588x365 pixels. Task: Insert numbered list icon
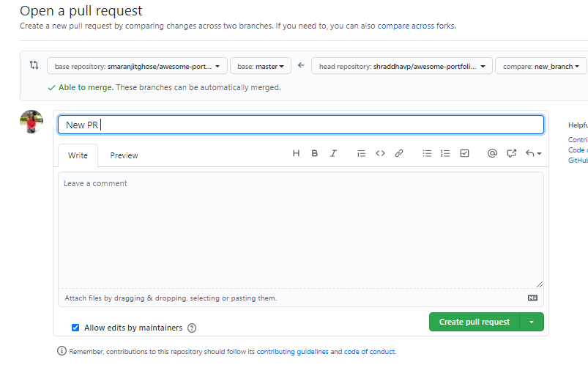(x=445, y=153)
